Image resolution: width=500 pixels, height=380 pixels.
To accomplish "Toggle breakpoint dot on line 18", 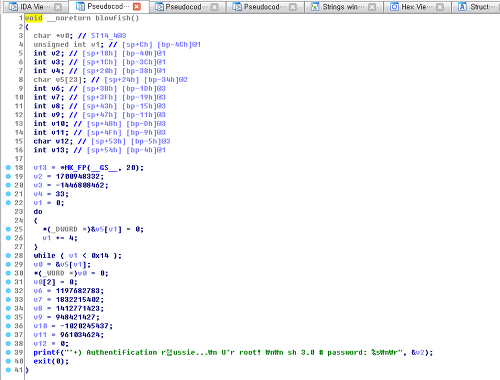I will click(8, 168).
